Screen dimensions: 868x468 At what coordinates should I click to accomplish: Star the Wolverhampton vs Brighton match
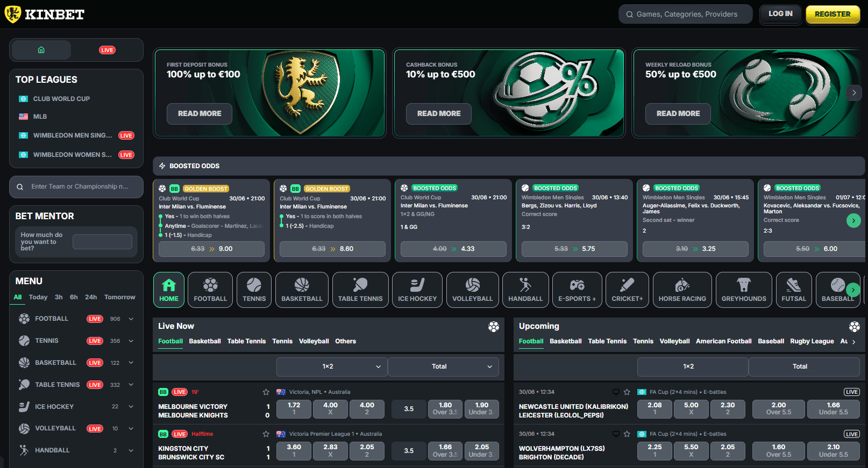pyautogui.click(x=627, y=434)
